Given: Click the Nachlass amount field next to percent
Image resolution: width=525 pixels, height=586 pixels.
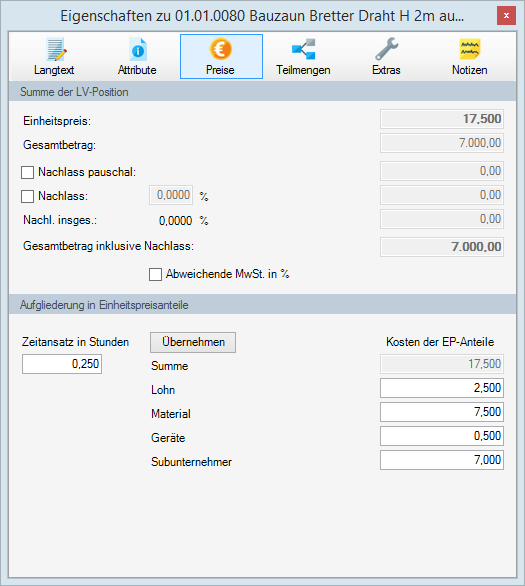Looking at the screenshot, I should coord(442,195).
